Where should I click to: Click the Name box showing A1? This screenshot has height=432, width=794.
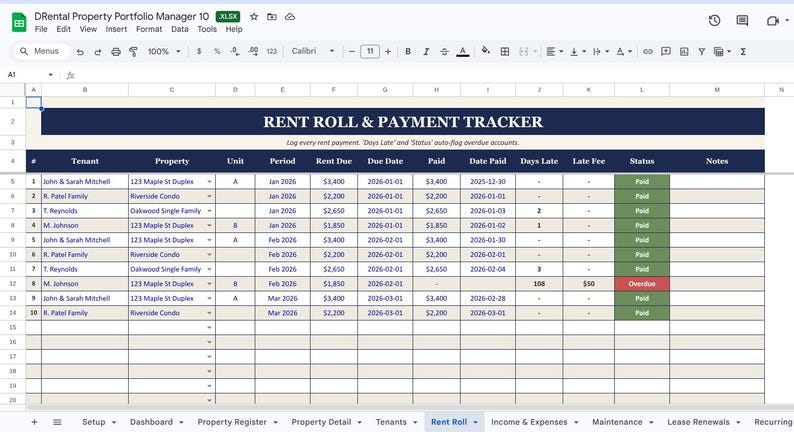tap(29, 75)
